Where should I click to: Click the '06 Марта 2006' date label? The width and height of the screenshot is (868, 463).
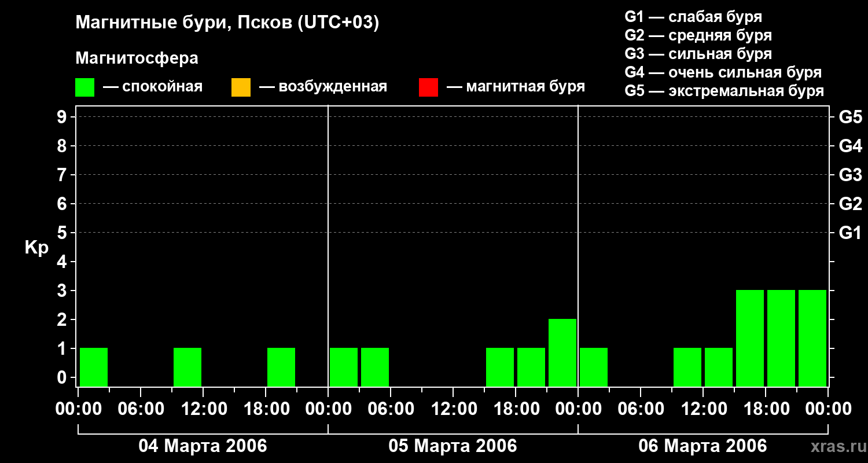coord(703,446)
